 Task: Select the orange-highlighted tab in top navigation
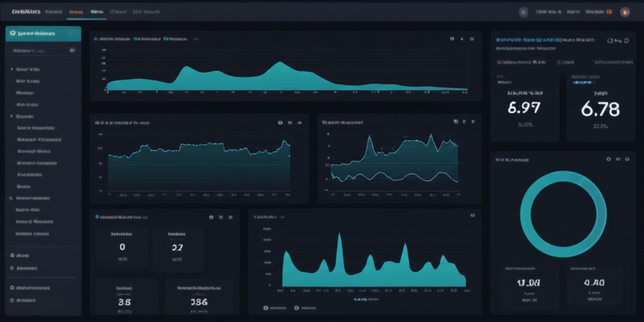76,12
